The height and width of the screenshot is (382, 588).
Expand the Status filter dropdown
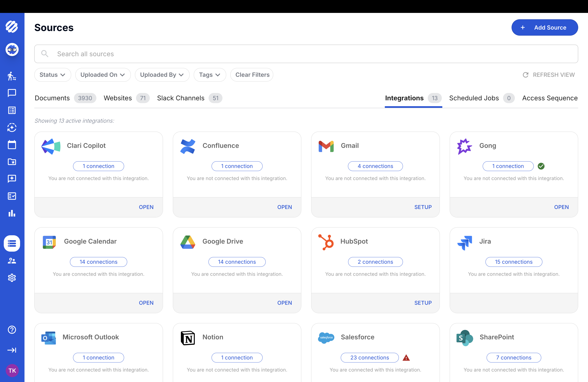click(53, 75)
